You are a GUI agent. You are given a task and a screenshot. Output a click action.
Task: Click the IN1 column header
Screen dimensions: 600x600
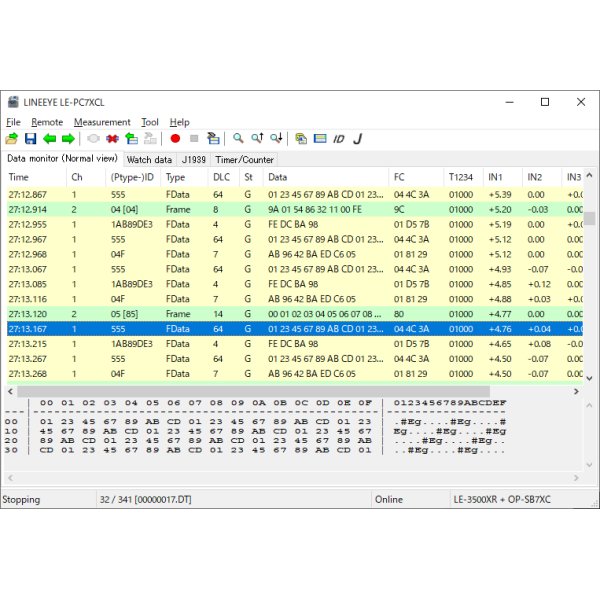point(502,177)
